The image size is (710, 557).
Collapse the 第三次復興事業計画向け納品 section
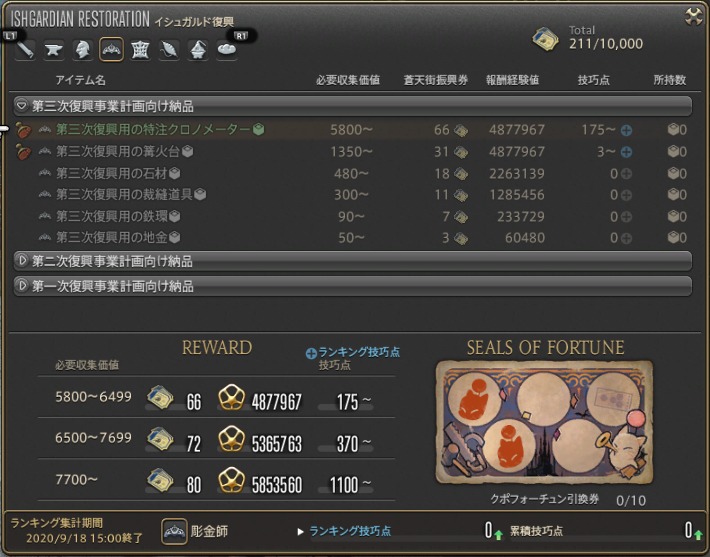pyautogui.click(x=353, y=106)
